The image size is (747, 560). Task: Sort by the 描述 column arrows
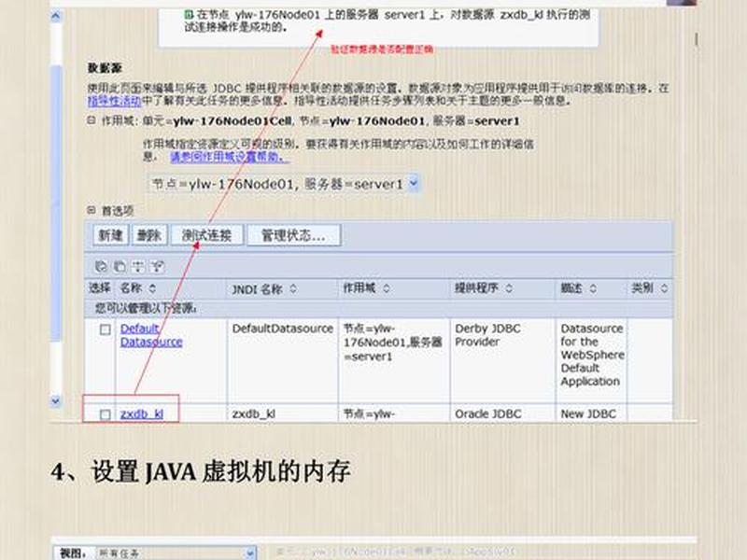(x=593, y=288)
